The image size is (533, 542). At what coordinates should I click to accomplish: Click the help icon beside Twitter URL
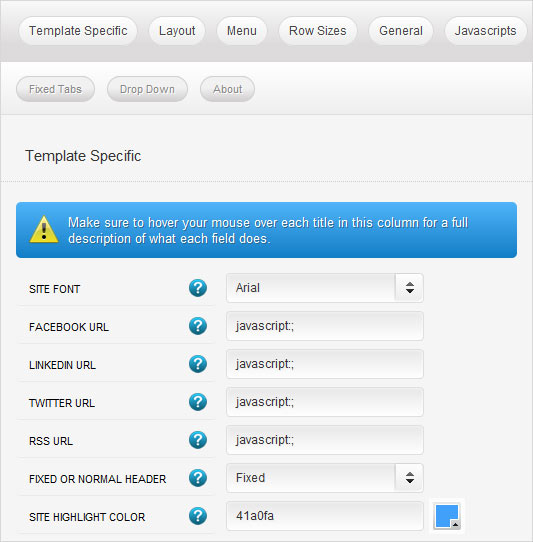[x=198, y=402]
